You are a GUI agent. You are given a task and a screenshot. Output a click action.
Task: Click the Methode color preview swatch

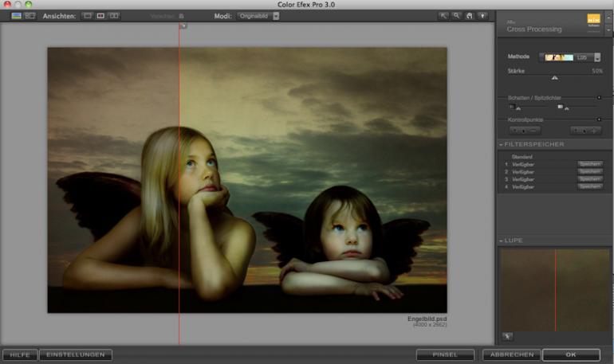[559, 57]
